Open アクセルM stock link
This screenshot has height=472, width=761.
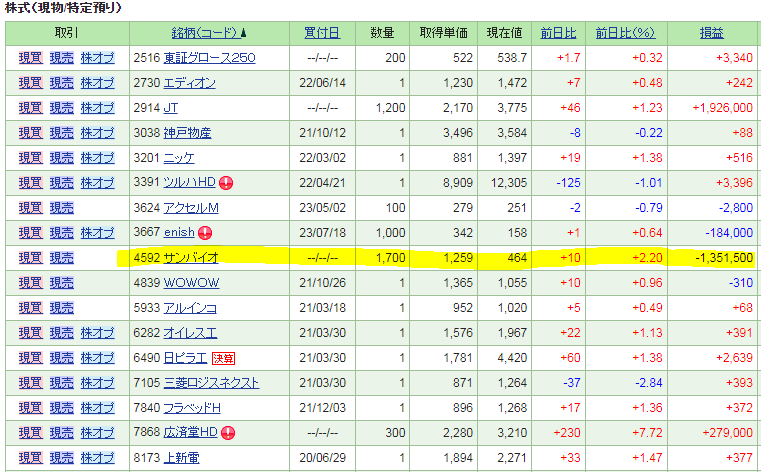click(191, 208)
